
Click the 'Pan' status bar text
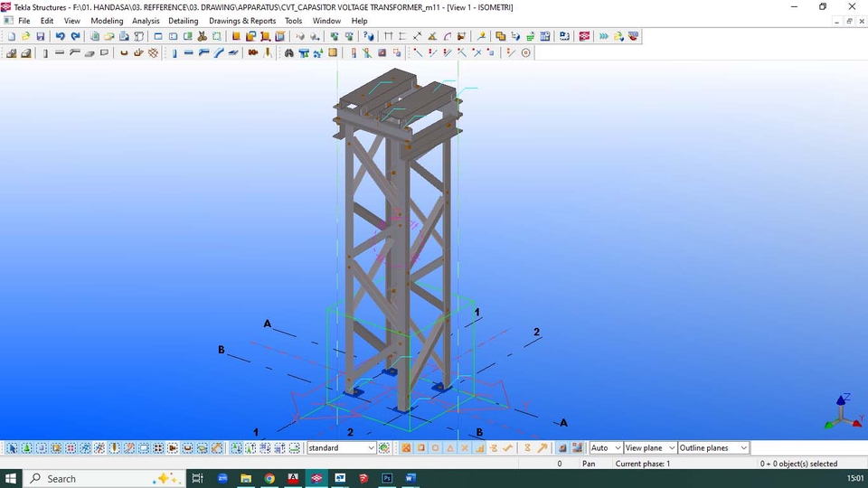point(589,464)
